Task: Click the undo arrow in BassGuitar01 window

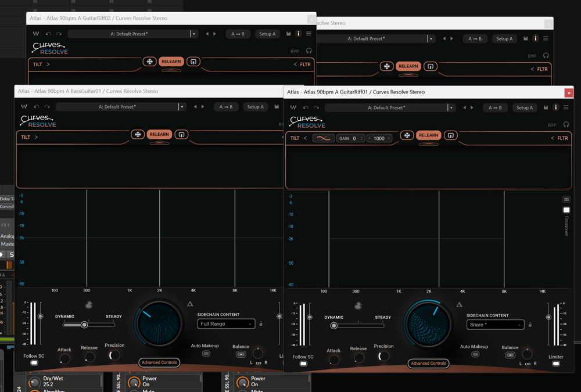Action: [37, 107]
